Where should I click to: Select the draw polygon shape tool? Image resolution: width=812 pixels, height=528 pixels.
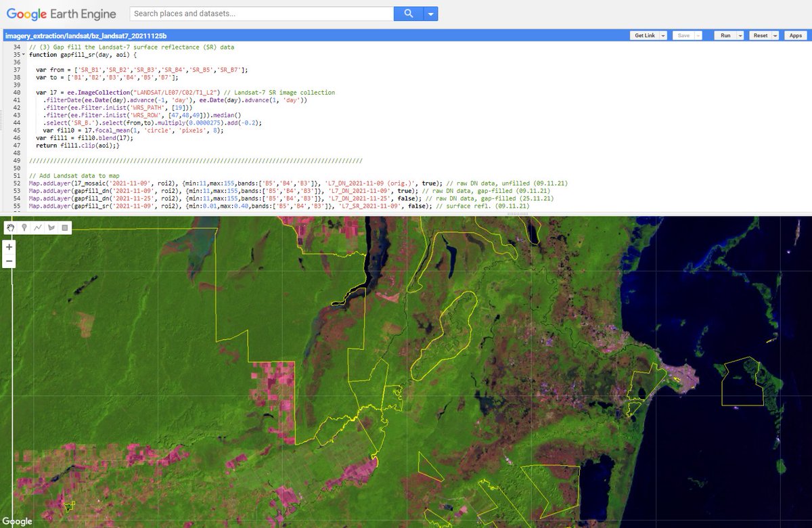click(51, 227)
